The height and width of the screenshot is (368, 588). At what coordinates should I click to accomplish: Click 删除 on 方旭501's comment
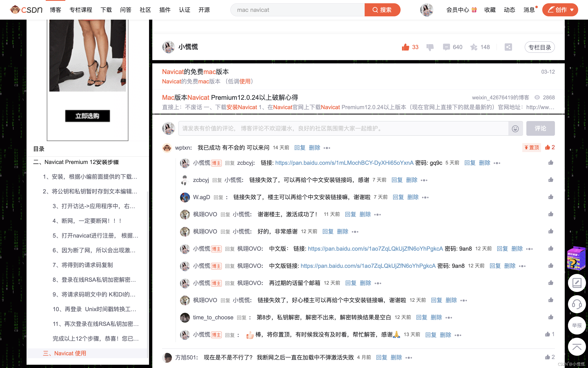point(396,357)
